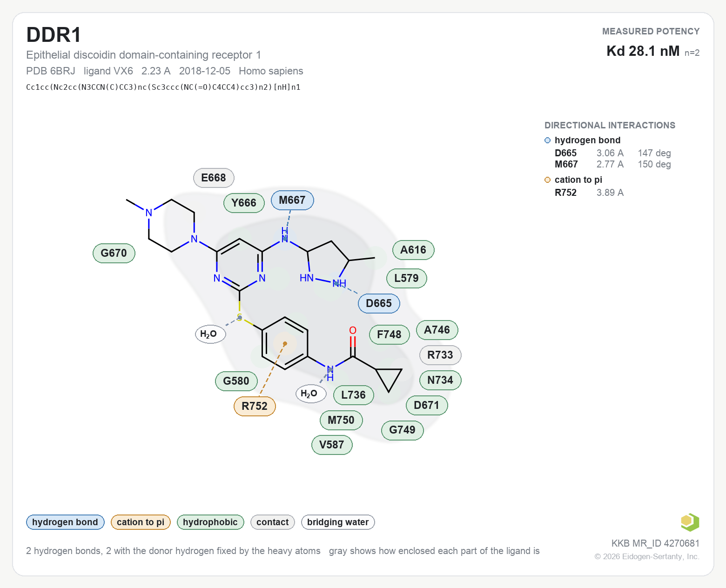Click the Kd 28.1 nM potency value
This screenshot has width=726, height=588.
coord(643,51)
